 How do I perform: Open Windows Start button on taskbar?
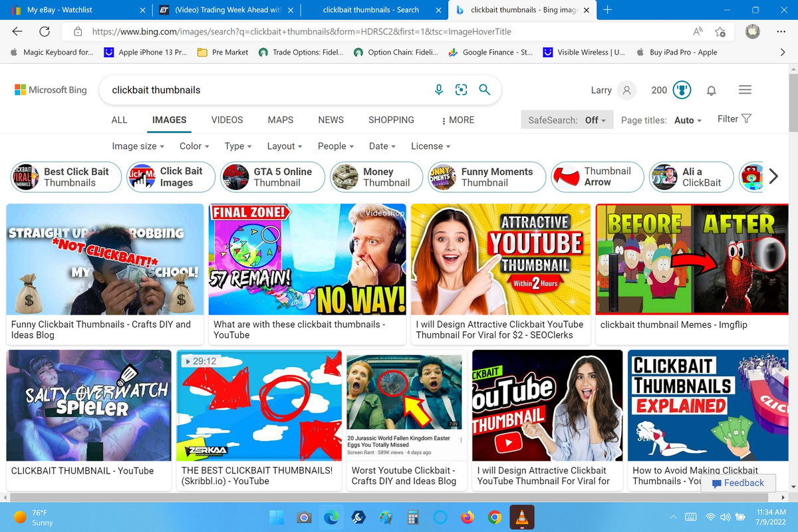click(x=277, y=517)
